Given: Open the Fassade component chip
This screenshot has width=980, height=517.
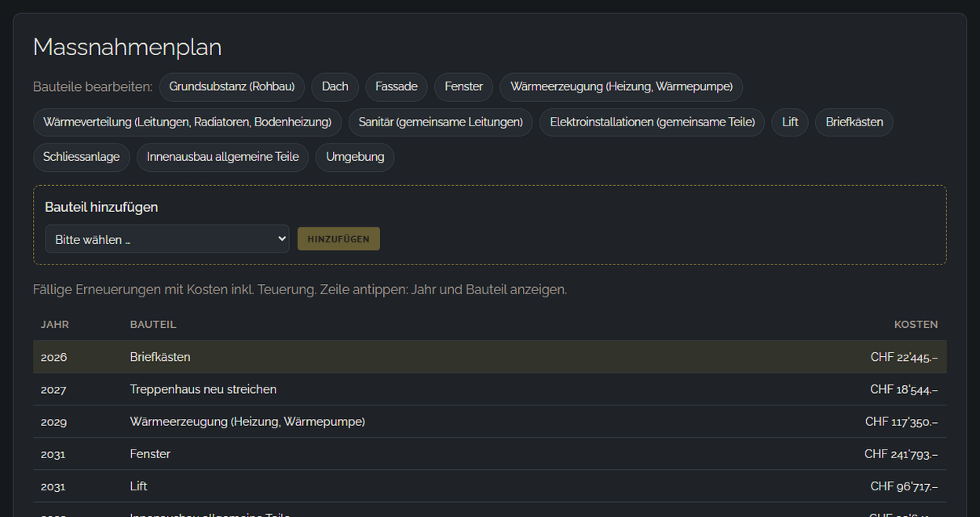Looking at the screenshot, I should (x=397, y=86).
